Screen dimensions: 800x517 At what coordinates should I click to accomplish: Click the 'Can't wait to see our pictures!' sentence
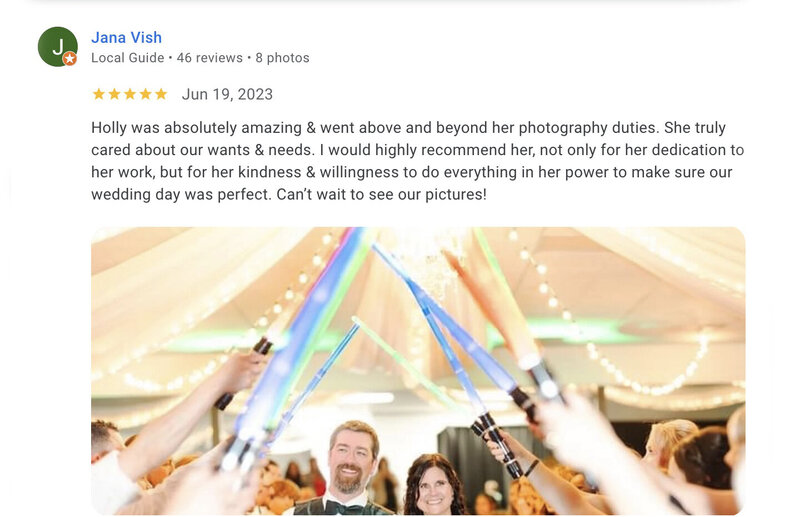pyautogui.click(x=381, y=194)
